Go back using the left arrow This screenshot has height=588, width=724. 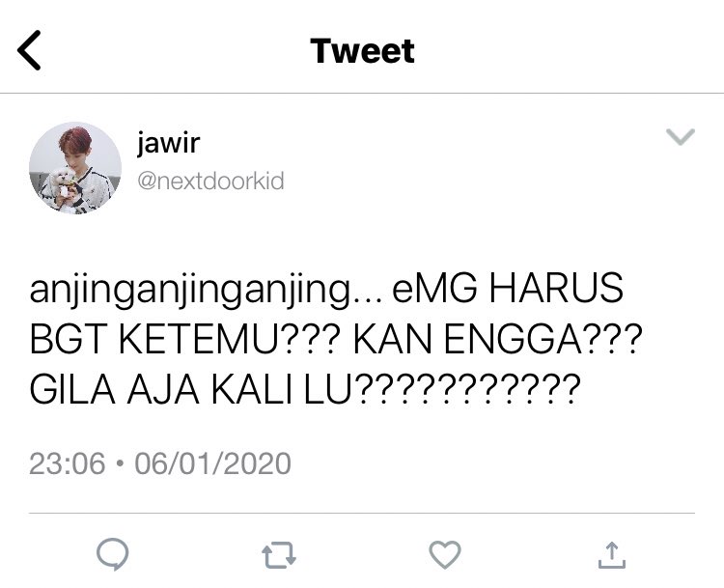click(x=29, y=50)
